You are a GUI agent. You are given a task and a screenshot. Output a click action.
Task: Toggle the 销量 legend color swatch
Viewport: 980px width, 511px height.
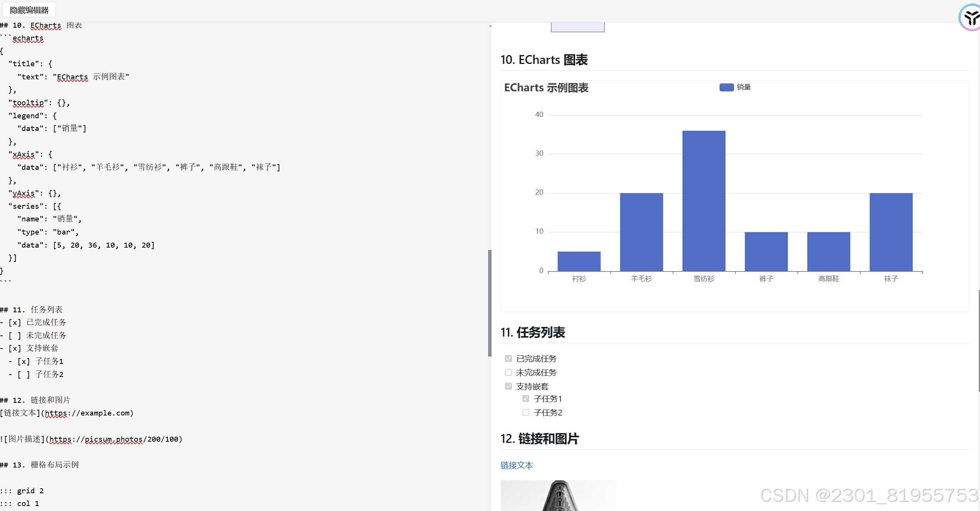click(x=726, y=87)
